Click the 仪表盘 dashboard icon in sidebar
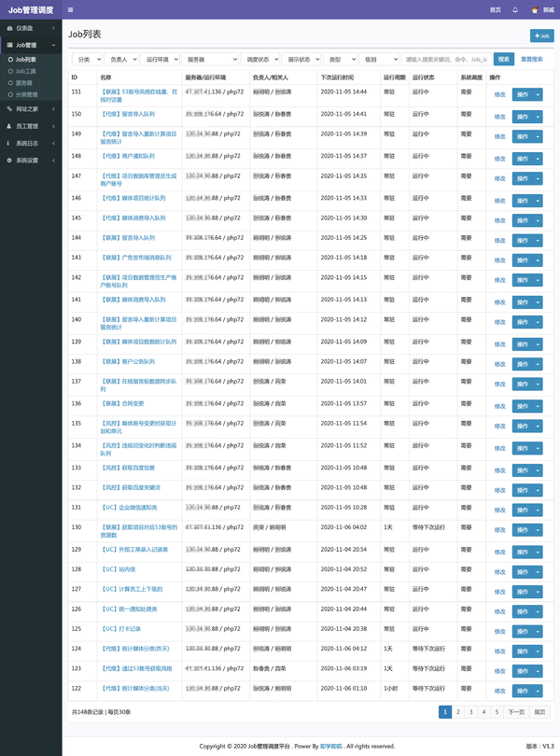Screen dimensions: 560x756 pos(9,28)
